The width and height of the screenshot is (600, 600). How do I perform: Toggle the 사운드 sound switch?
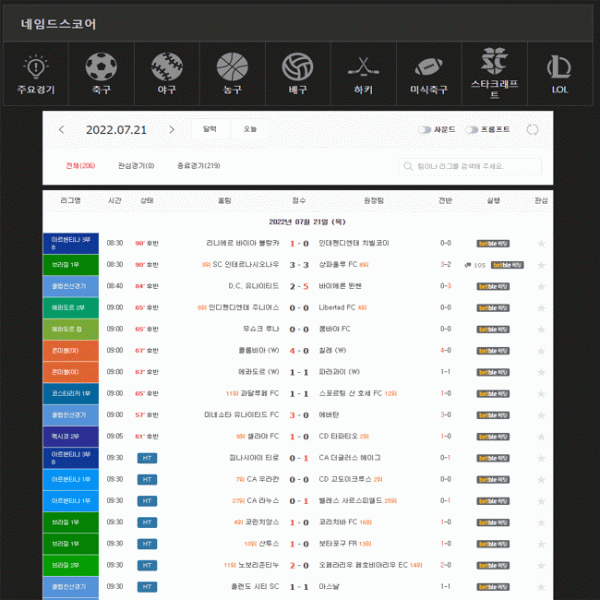pyautogui.click(x=424, y=130)
